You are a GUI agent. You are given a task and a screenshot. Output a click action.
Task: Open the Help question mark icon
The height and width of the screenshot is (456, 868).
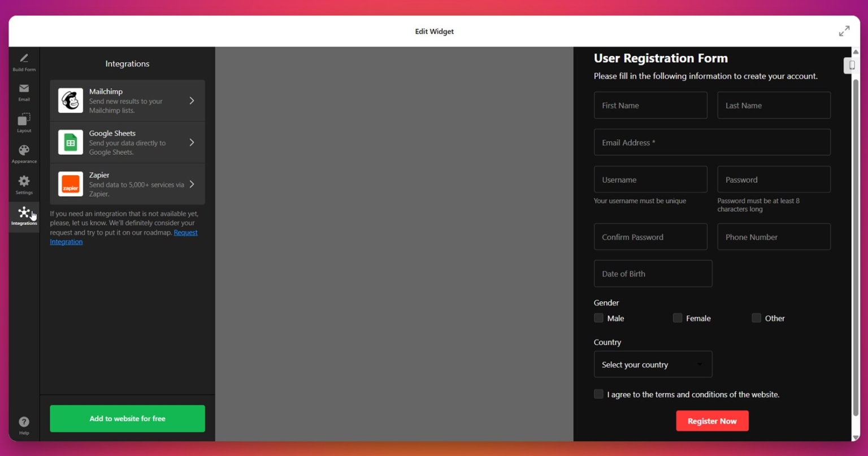24,422
